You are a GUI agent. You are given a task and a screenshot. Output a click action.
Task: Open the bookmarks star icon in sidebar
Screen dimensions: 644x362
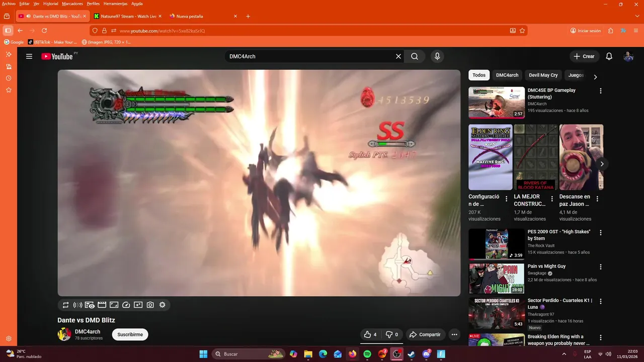tap(9, 90)
